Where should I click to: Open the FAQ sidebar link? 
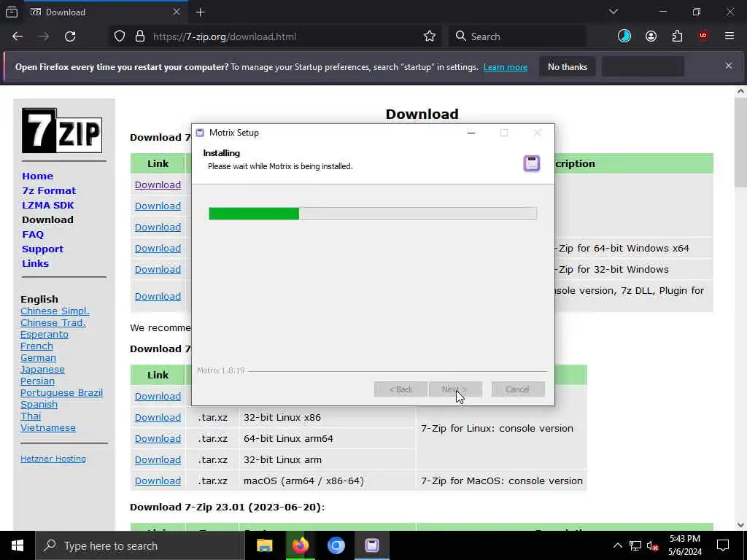[x=33, y=234]
